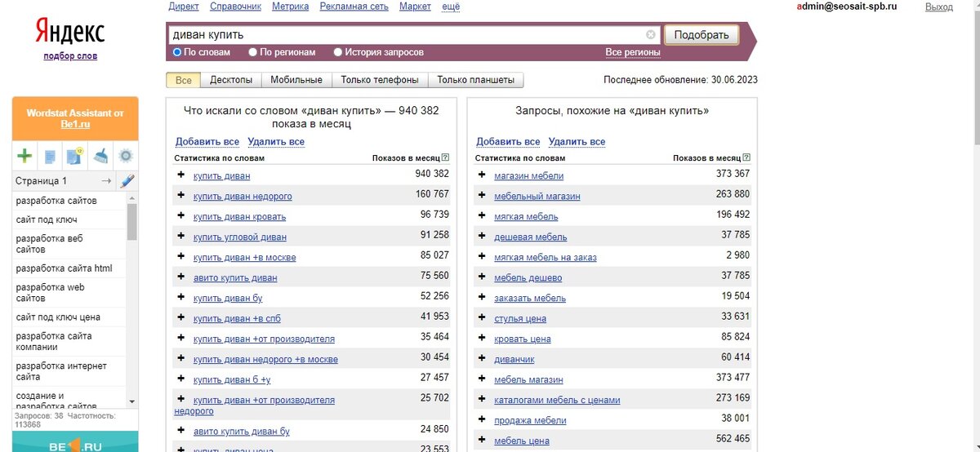Click plus next to мебельный магазин
Image resolution: width=980 pixels, height=452 pixels.
tap(482, 196)
